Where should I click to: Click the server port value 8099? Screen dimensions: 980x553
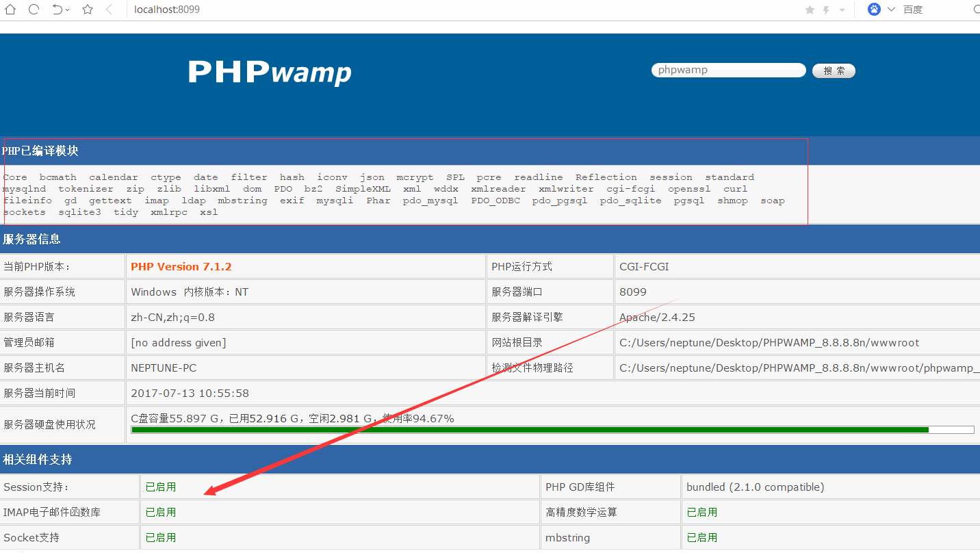(633, 292)
